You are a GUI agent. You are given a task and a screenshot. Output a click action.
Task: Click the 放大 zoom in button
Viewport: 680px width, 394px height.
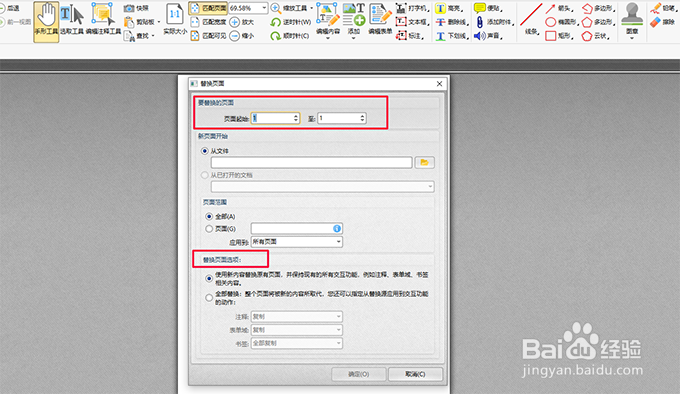[x=242, y=22]
